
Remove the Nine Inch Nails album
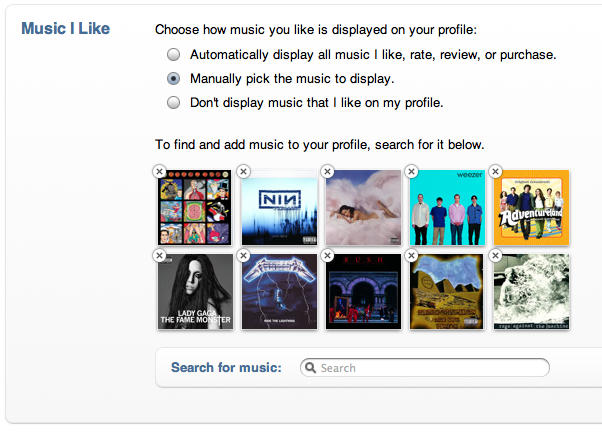[x=244, y=172]
